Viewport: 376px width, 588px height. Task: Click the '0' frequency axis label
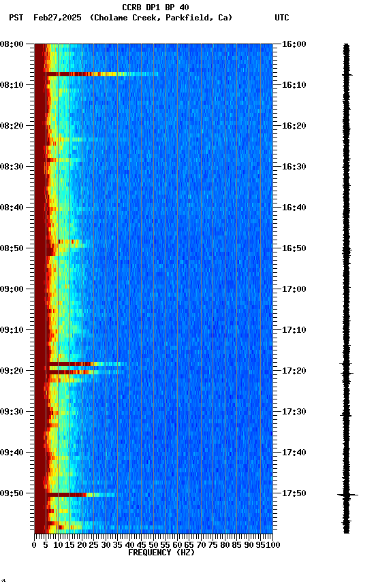click(x=34, y=545)
